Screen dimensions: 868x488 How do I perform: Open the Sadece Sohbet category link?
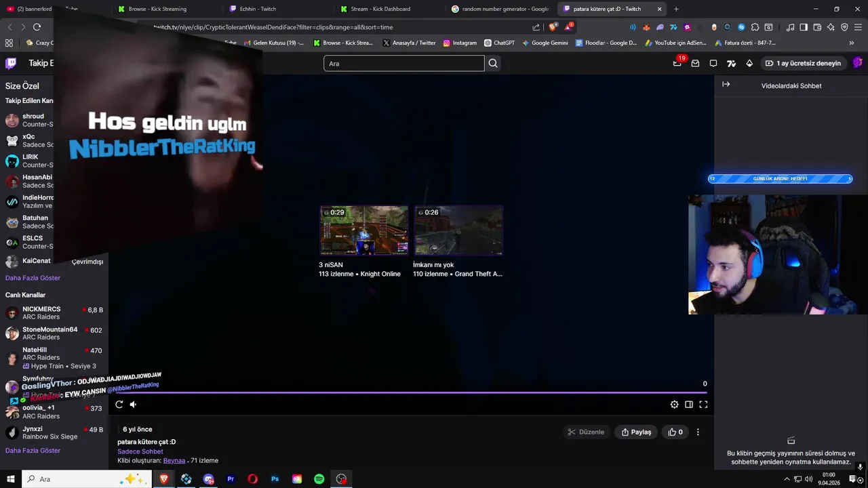coord(140,451)
